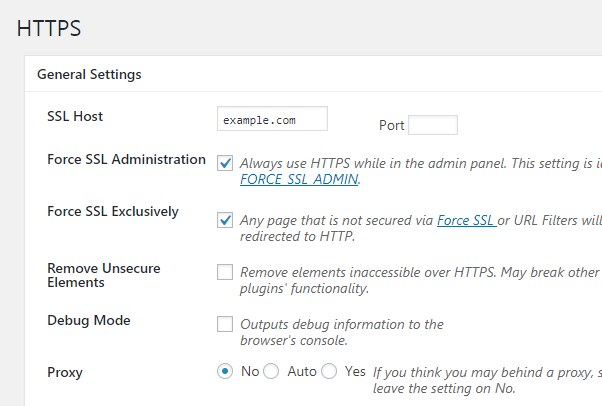This screenshot has width=602, height=406.
Task: Click the Port input field
Action: click(433, 125)
